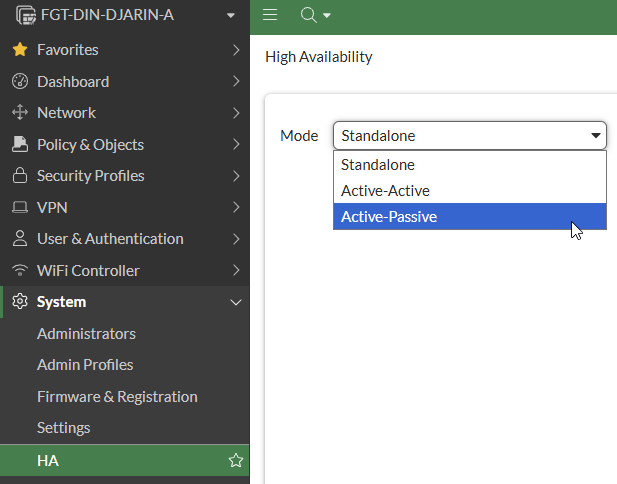Click the Security Profiles padlock icon

20,175
